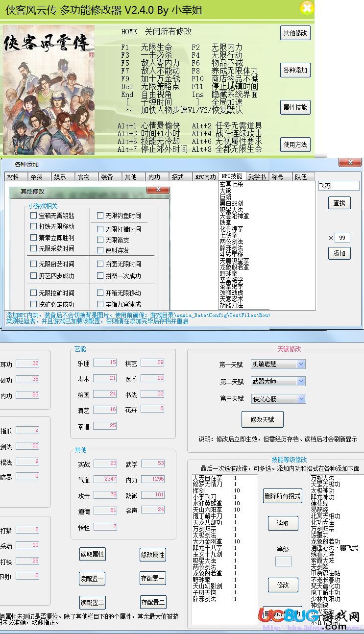Screen dimensions: 364x634
Task: Click the 内力 value field 1296
Action: pos(152,479)
